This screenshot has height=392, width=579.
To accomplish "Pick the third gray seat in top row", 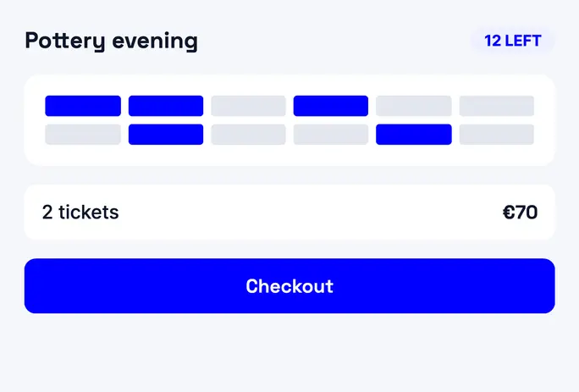I will 249,106.
